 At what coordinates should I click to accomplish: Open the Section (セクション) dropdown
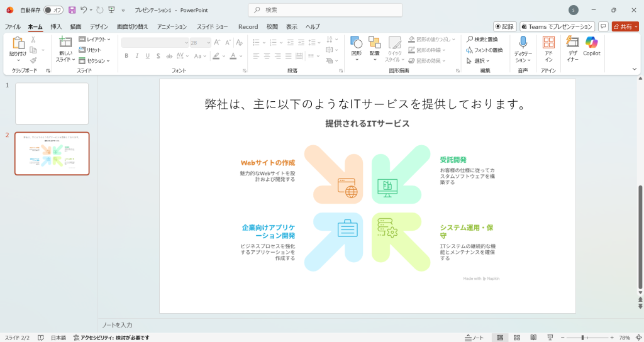(x=94, y=60)
